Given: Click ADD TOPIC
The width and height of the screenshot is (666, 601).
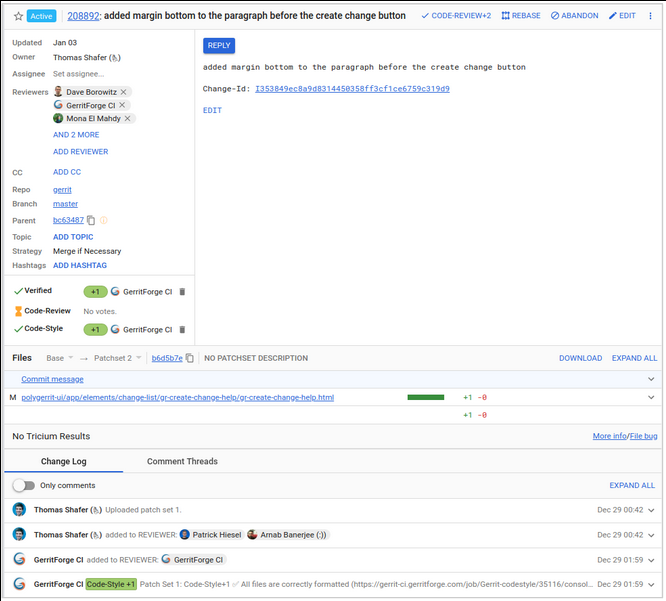Looking at the screenshot, I should click(x=73, y=237).
